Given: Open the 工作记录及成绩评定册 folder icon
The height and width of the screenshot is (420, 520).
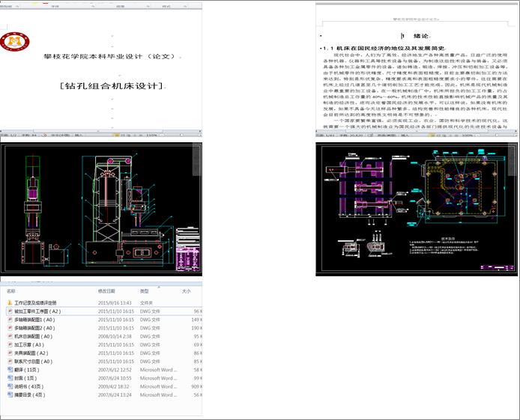Looking at the screenshot, I should 10,302.
